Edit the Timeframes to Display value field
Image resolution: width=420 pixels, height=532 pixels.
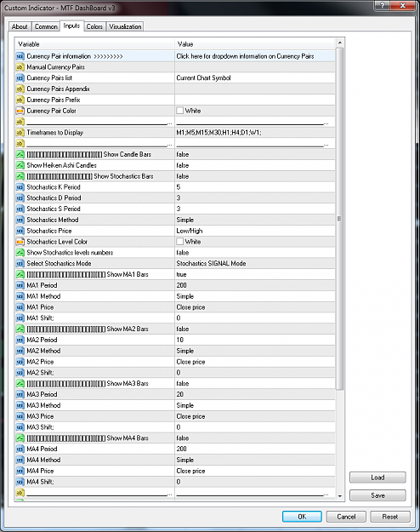[255, 133]
